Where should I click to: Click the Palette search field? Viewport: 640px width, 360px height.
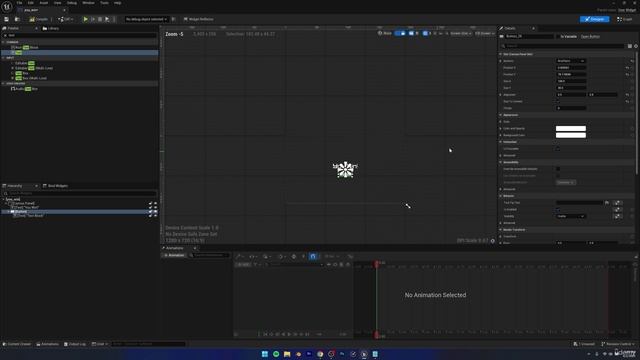click(80, 36)
